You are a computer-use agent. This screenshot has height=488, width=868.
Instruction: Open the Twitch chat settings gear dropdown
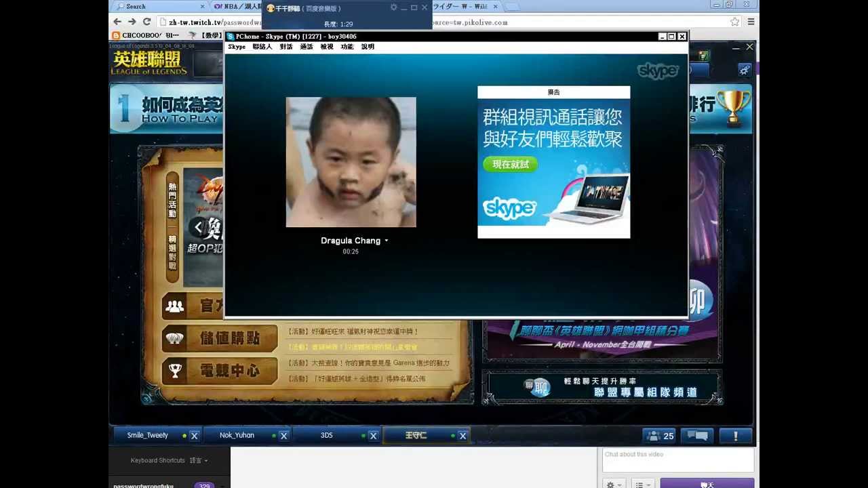coord(614,485)
